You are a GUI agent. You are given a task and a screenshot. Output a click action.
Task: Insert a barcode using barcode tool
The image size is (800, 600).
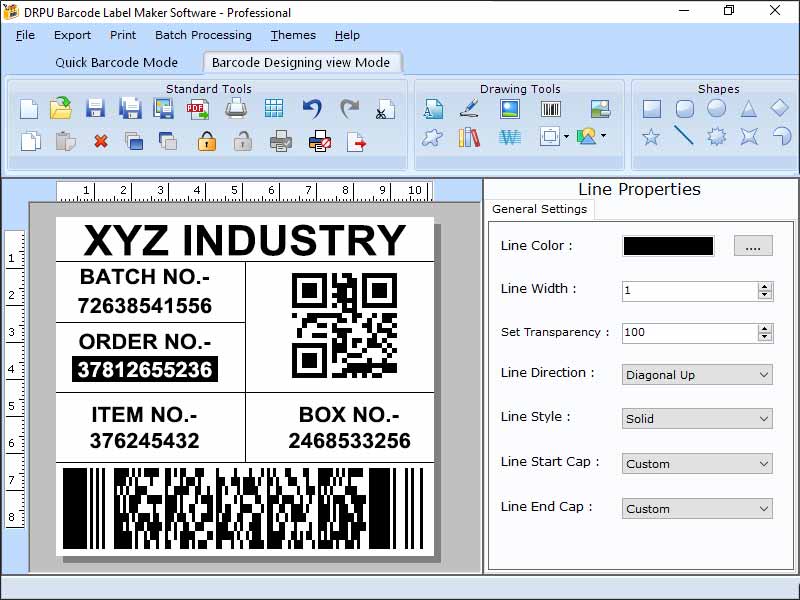tap(551, 109)
